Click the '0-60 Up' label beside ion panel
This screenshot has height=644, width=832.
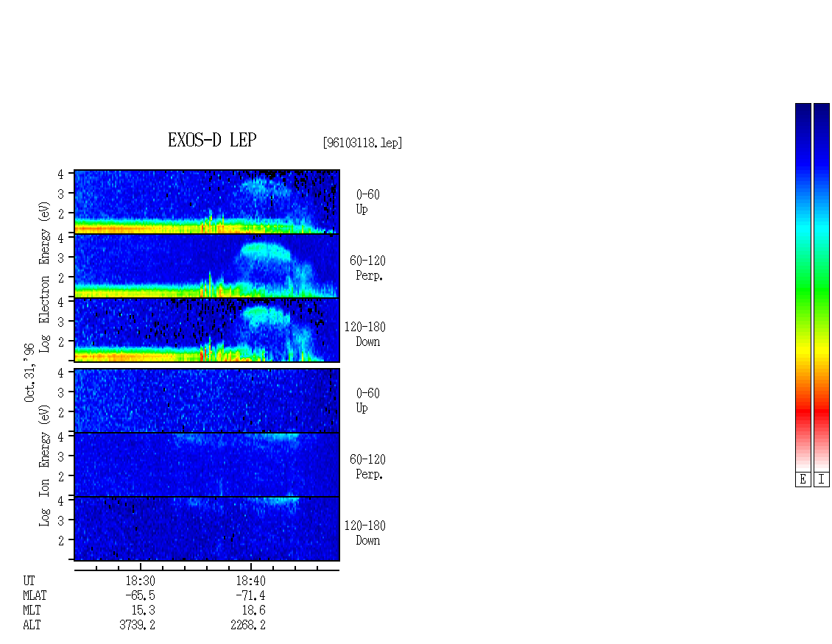point(367,400)
